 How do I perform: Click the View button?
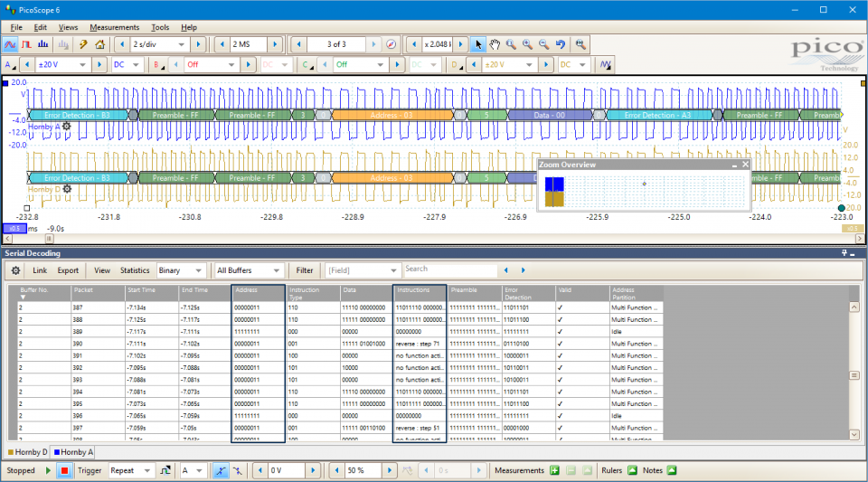(x=102, y=270)
